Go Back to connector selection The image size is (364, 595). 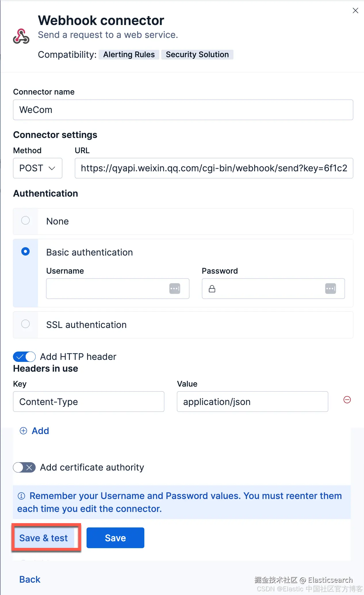[x=30, y=579]
